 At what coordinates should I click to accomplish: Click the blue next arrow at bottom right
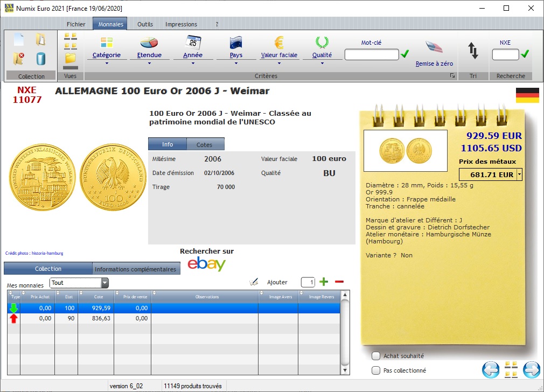coord(531,370)
